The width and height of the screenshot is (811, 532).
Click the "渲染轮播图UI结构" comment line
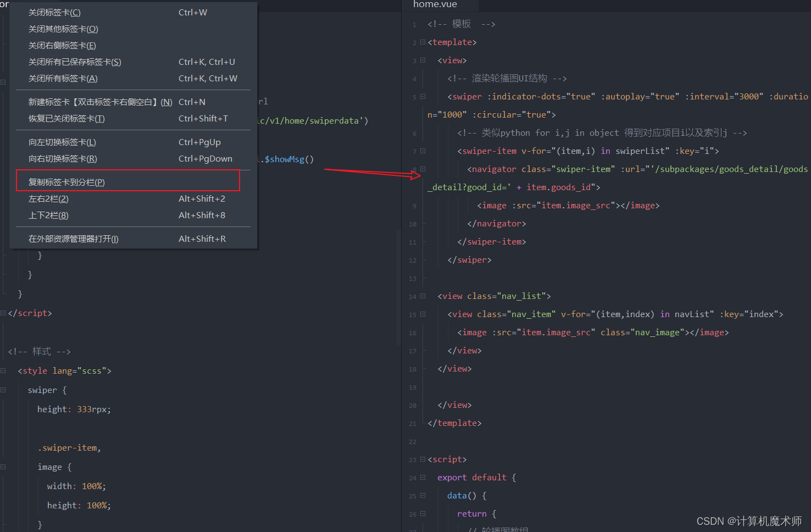coord(507,78)
